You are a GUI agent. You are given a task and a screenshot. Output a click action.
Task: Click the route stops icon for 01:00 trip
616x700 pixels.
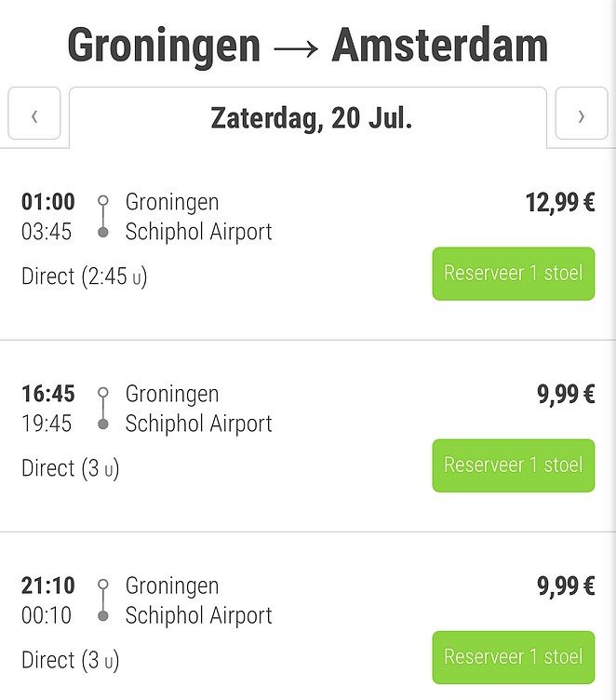[x=103, y=217]
